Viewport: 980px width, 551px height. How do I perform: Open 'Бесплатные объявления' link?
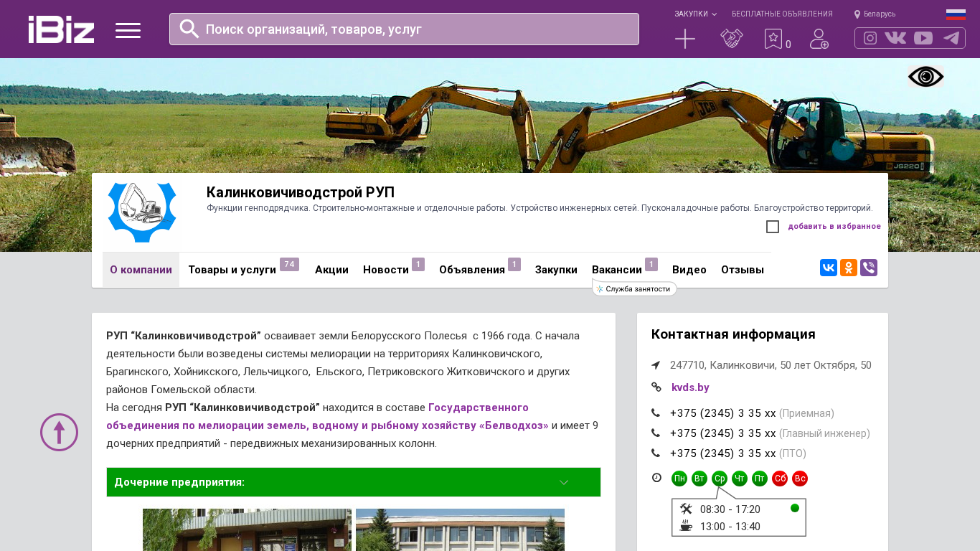click(x=782, y=14)
